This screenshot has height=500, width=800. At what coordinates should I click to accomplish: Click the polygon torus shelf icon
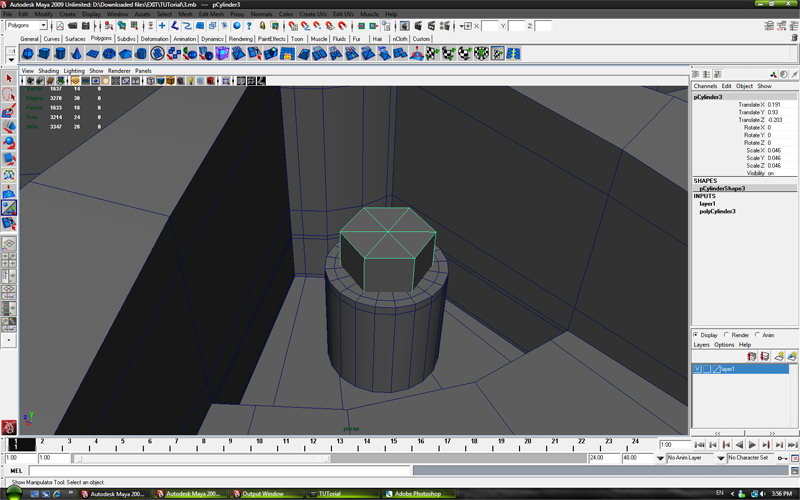106,54
